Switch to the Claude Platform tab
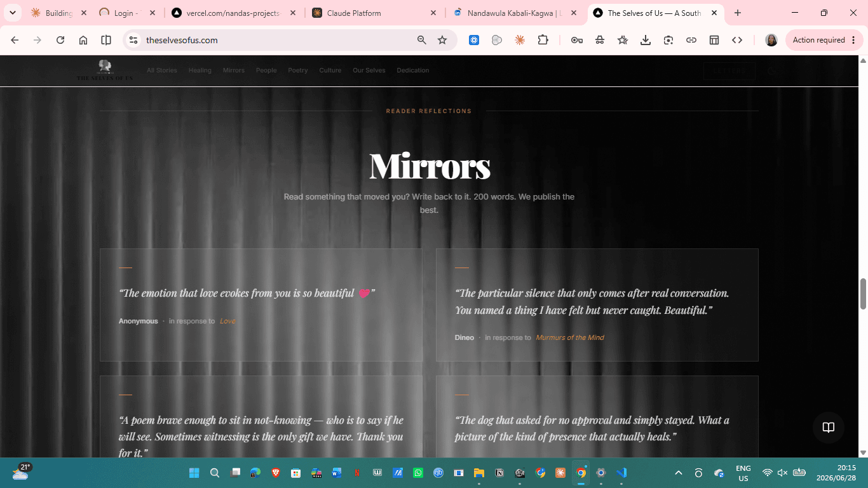 375,13
